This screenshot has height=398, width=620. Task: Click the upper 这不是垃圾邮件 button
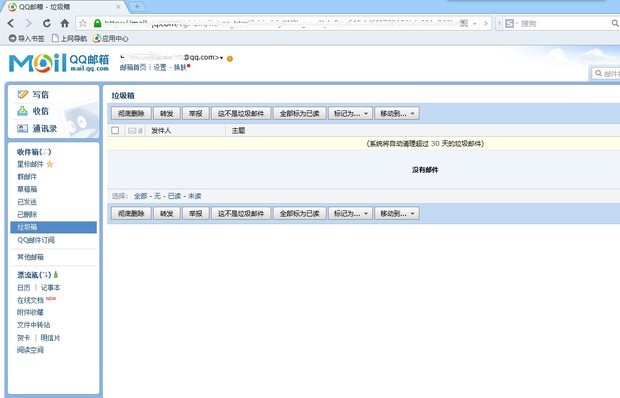click(x=241, y=113)
